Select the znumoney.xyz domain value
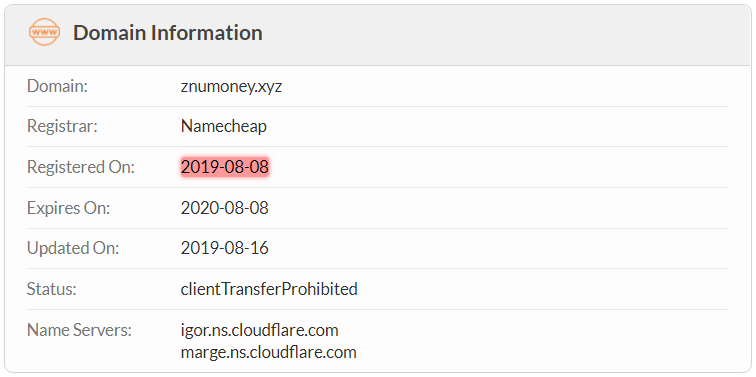 (231, 87)
